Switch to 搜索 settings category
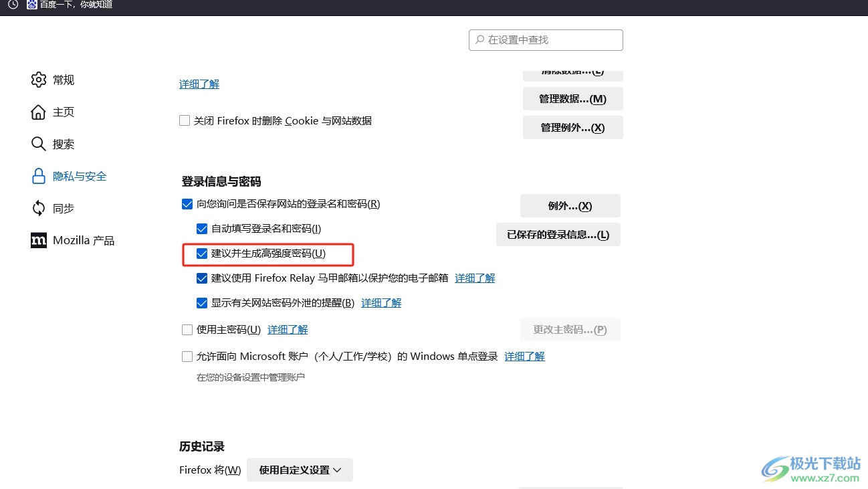Image resolution: width=868 pixels, height=489 pixels. tap(64, 144)
